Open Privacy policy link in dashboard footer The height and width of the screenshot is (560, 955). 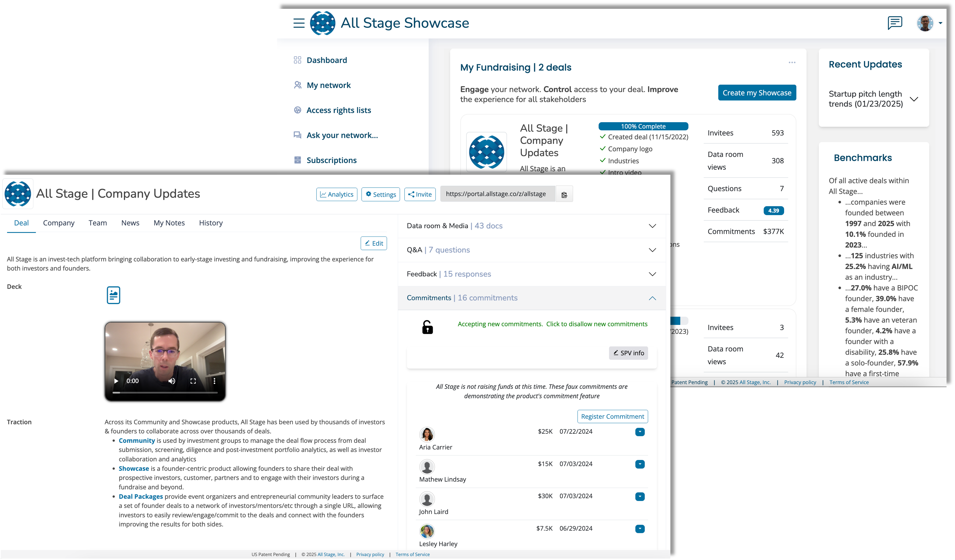click(800, 382)
